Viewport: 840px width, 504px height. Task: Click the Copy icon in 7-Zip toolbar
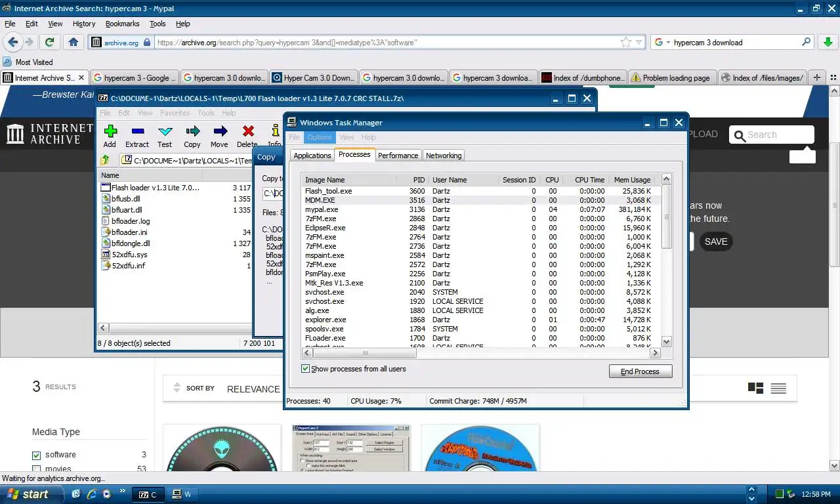click(192, 136)
